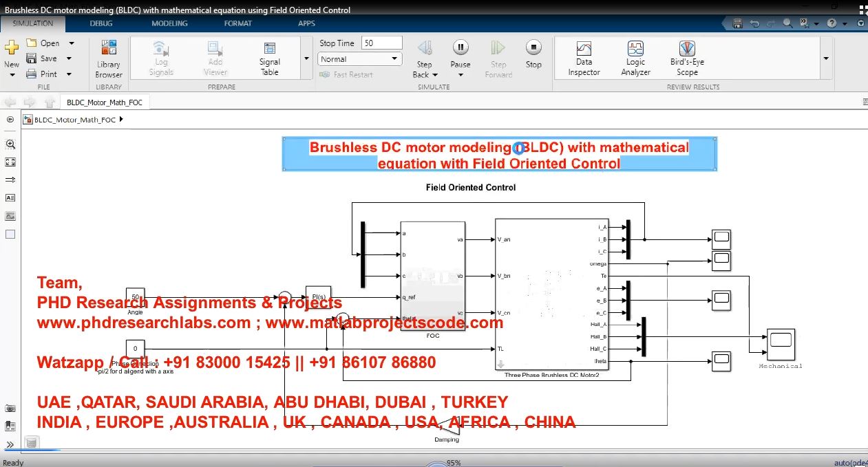Open the Signal Table
The image size is (868, 467).
269,58
